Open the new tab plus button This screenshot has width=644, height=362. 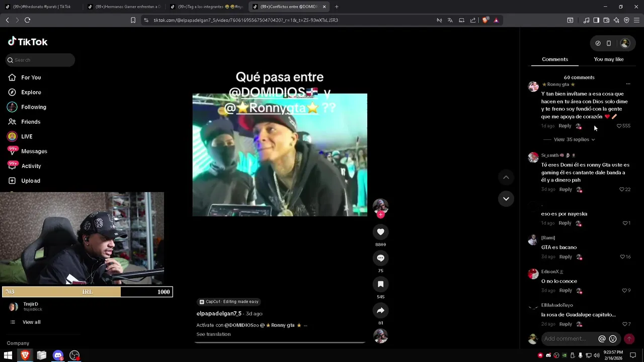[337, 7]
